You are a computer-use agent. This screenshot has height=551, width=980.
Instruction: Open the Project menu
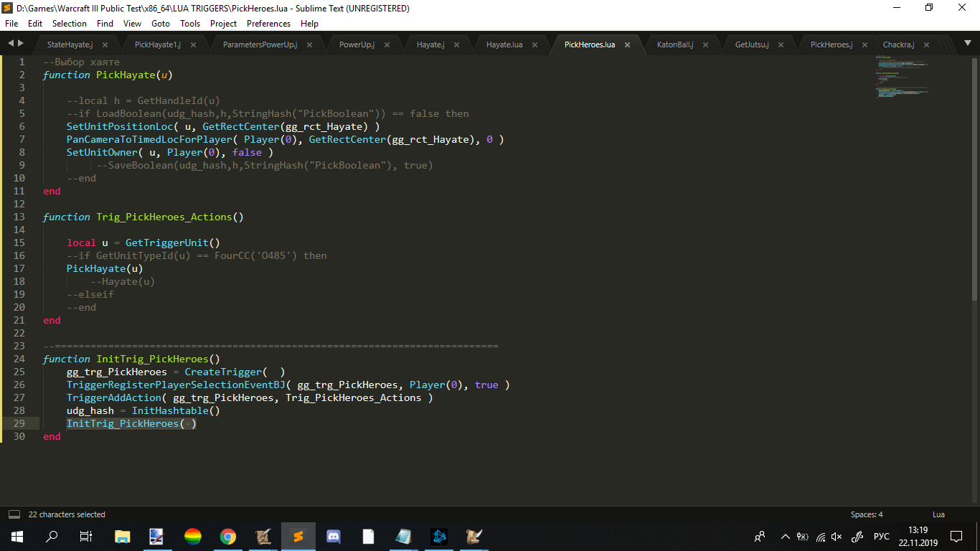pyautogui.click(x=224, y=24)
